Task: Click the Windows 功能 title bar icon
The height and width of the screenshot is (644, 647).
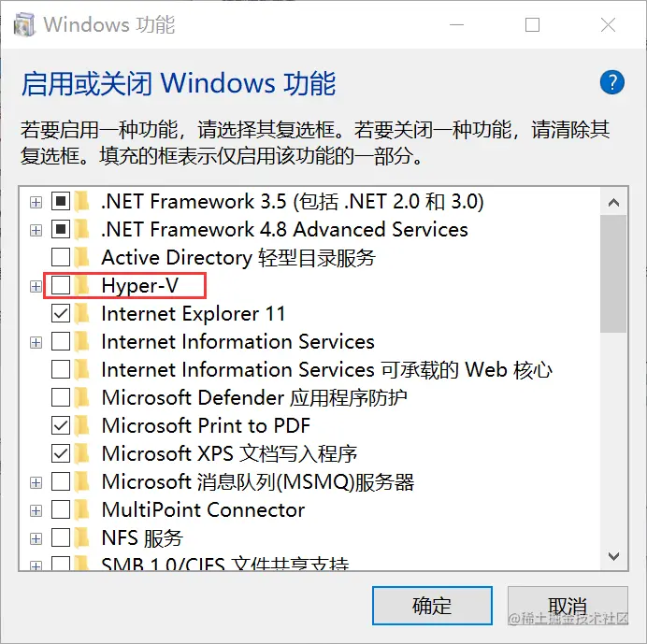Action: tap(25, 24)
